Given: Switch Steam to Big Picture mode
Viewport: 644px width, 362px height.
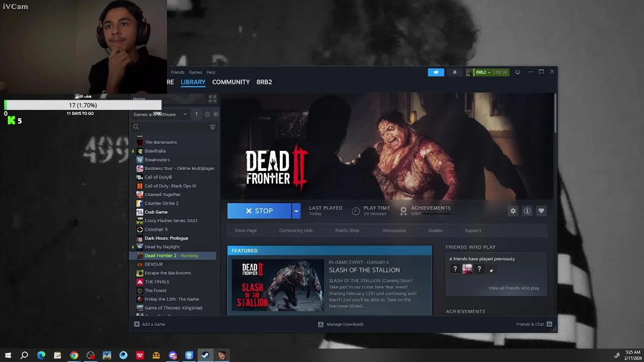Looking at the screenshot, I should pyautogui.click(x=517, y=72).
